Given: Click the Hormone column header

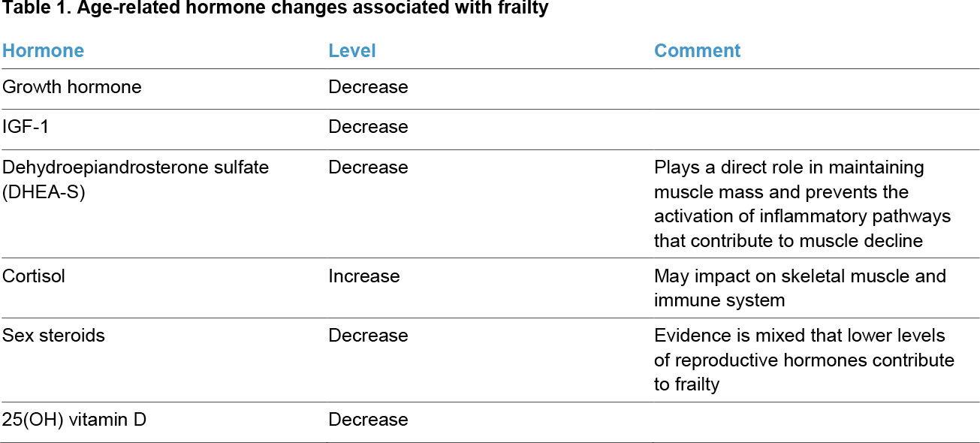Looking at the screenshot, I should 44,51.
